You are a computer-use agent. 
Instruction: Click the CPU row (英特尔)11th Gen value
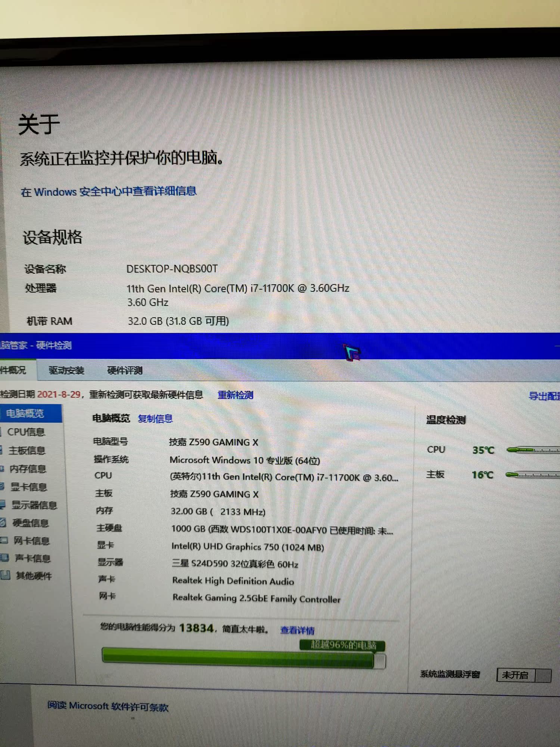[x=284, y=477]
